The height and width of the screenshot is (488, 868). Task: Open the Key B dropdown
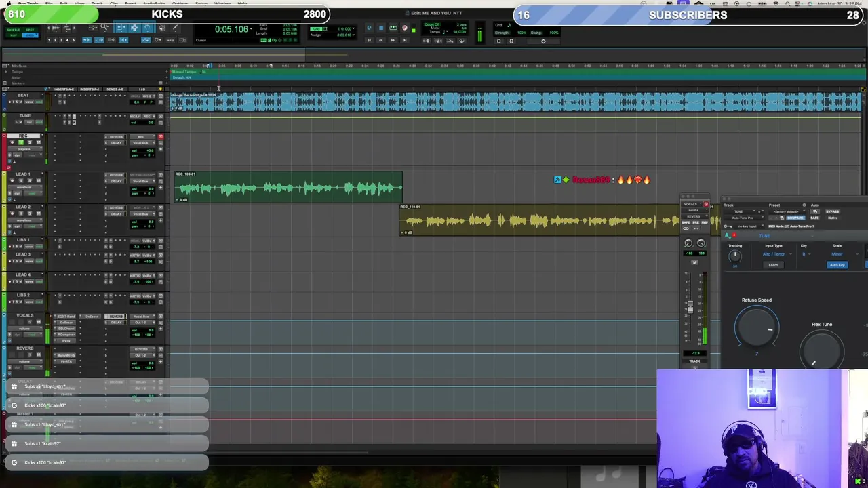806,254
